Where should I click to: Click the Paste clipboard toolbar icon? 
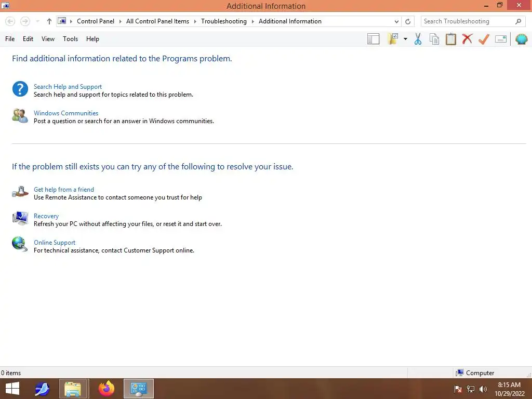450,39
